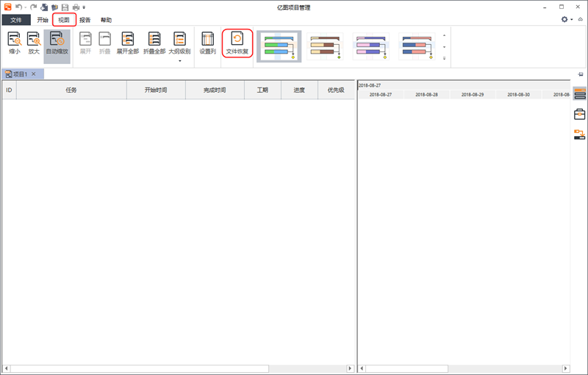Click the 完成时间 column header

coord(215,90)
